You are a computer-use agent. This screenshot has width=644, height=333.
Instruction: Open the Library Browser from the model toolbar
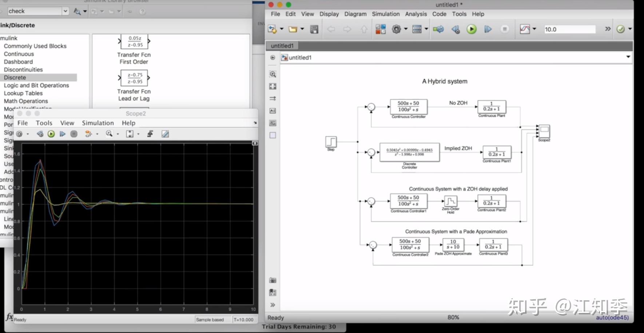[381, 29]
